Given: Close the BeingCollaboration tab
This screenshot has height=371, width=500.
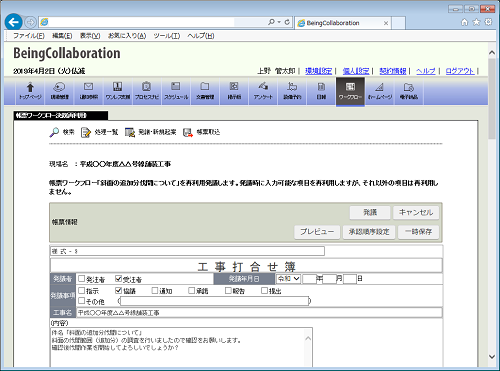Looking at the screenshot, I should coord(386,23).
